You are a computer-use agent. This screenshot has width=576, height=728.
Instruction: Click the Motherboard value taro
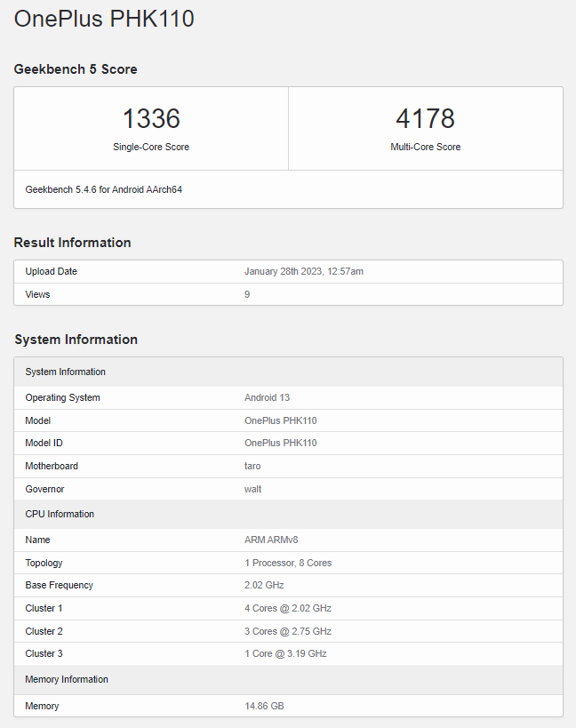254,466
